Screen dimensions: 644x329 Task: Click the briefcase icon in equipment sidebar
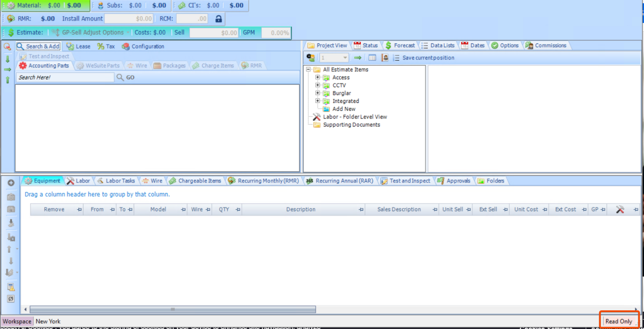point(11,197)
